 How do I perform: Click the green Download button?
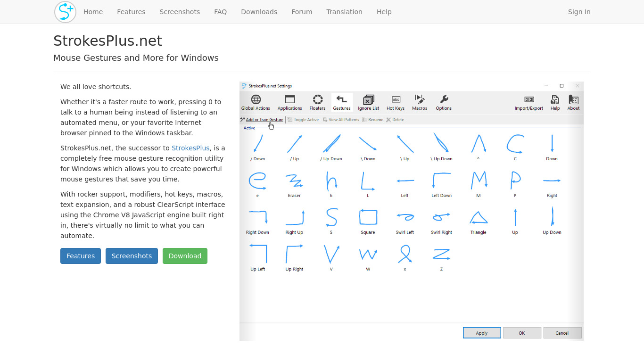[x=185, y=256]
